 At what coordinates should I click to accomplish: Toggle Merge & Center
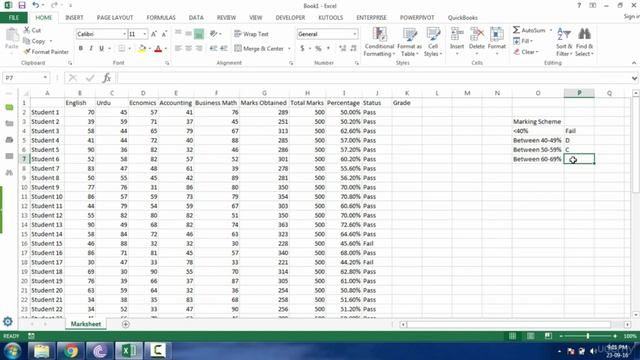[x=259, y=49]
